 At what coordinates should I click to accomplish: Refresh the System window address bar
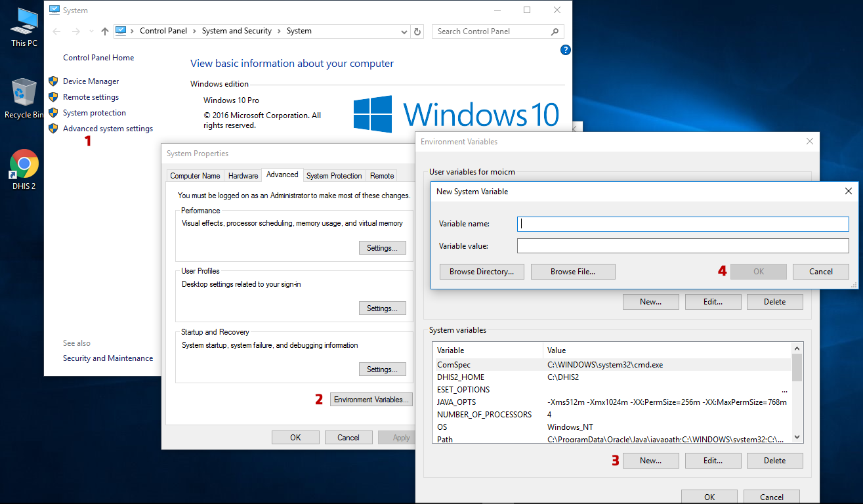click(418, 31)
